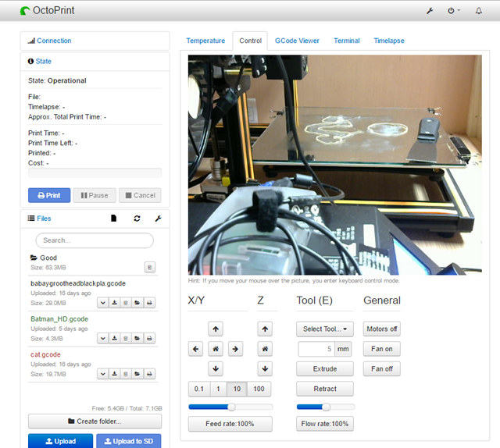Delete cat.gcode file
The width and height of the screenshot is (500, 448).
[x=126, y=374]
